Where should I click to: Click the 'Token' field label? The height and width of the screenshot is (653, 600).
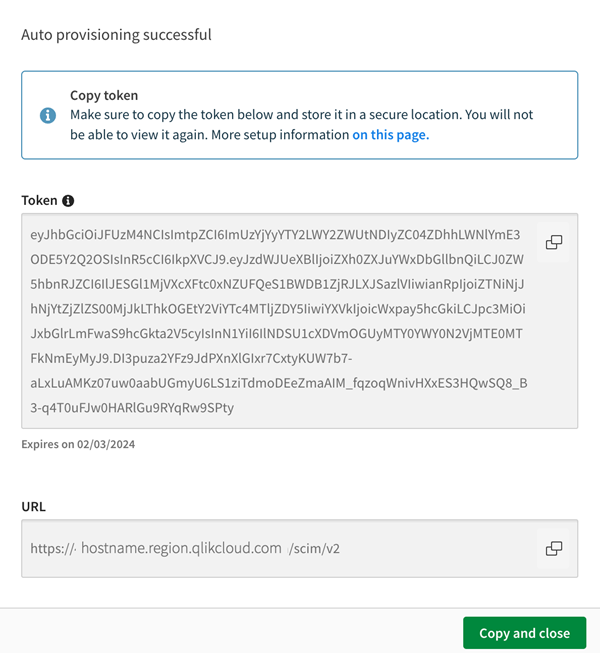(x=39, y=201)
